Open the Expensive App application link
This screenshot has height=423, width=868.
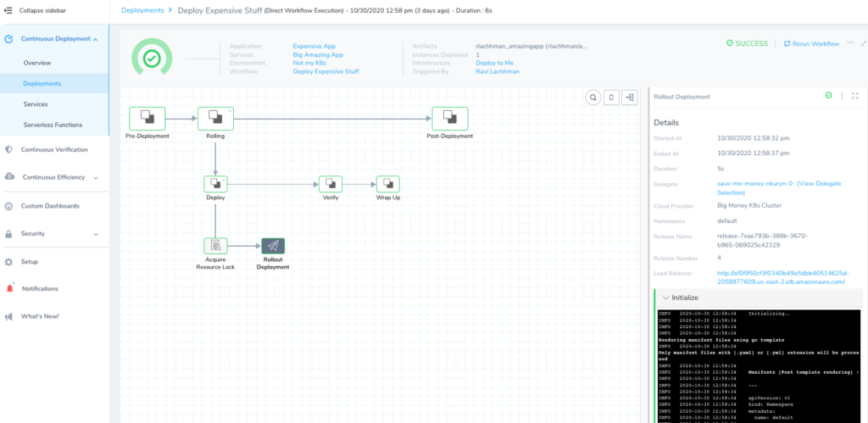tap(314, 46)
